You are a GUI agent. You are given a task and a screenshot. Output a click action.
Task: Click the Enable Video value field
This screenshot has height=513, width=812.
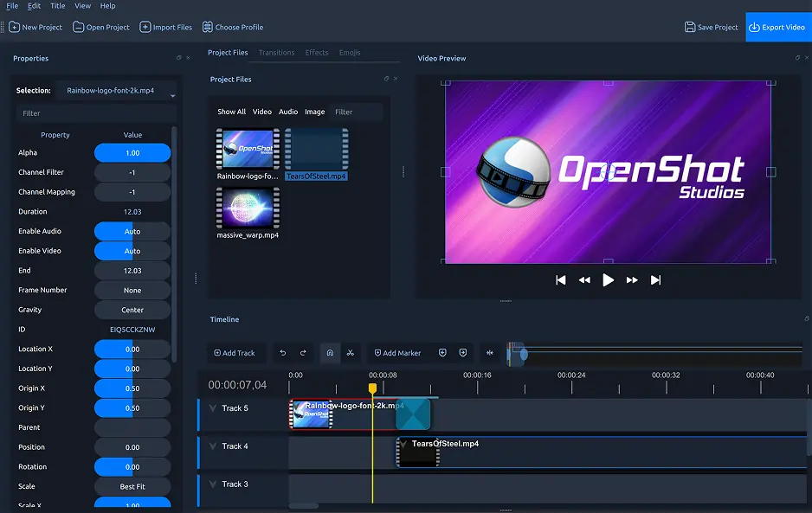[132, 251]
